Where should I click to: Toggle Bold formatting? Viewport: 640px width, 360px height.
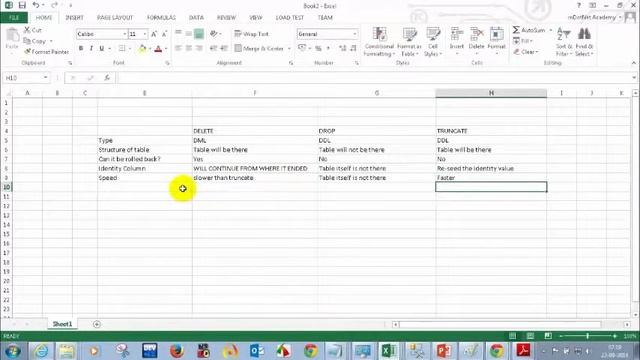click(81, 48)
